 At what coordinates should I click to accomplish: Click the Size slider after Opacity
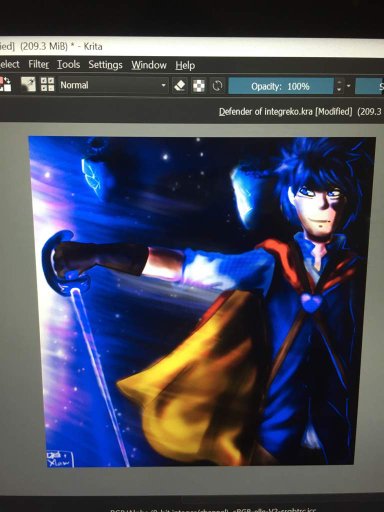click(369, 87)
